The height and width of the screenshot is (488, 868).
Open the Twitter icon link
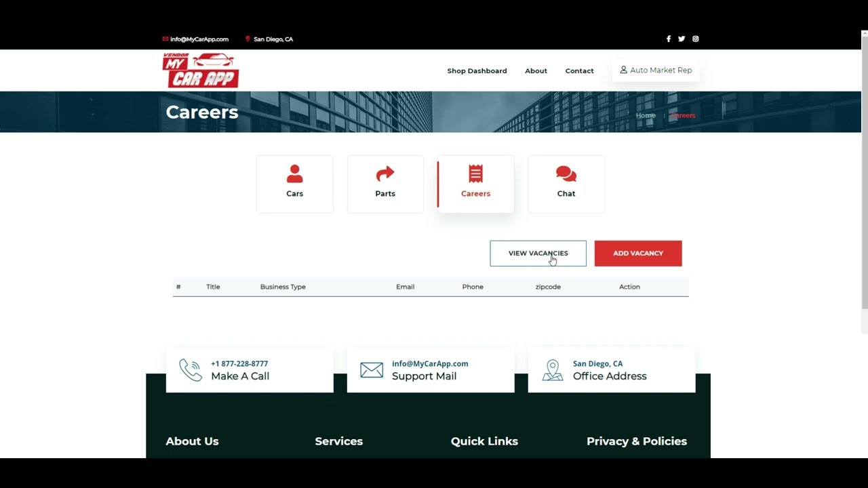682,39
